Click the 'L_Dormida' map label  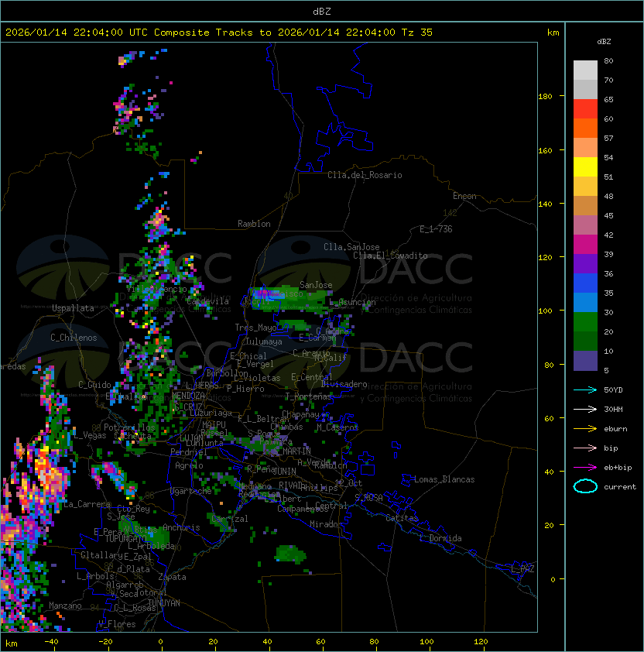coord(440,538)
